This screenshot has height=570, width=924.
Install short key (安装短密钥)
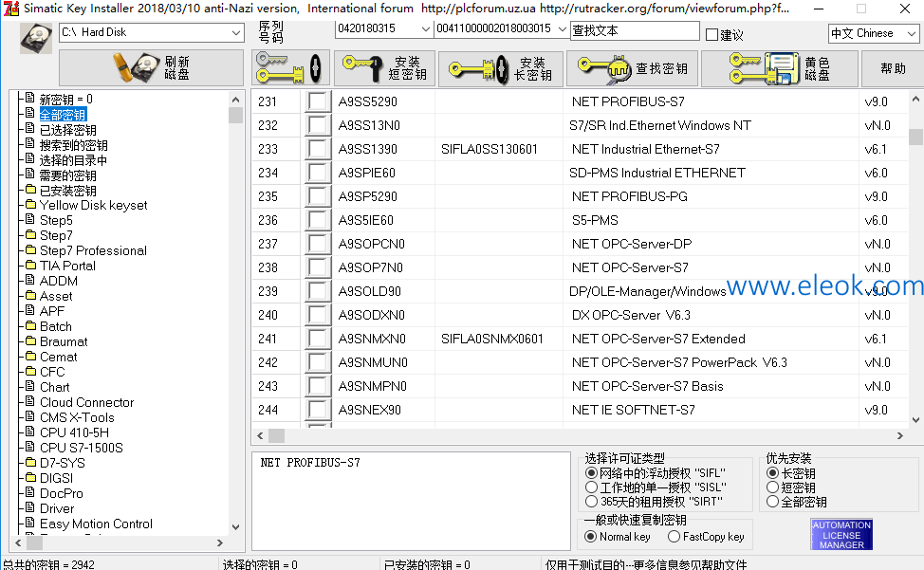click(x=384, y=67)
